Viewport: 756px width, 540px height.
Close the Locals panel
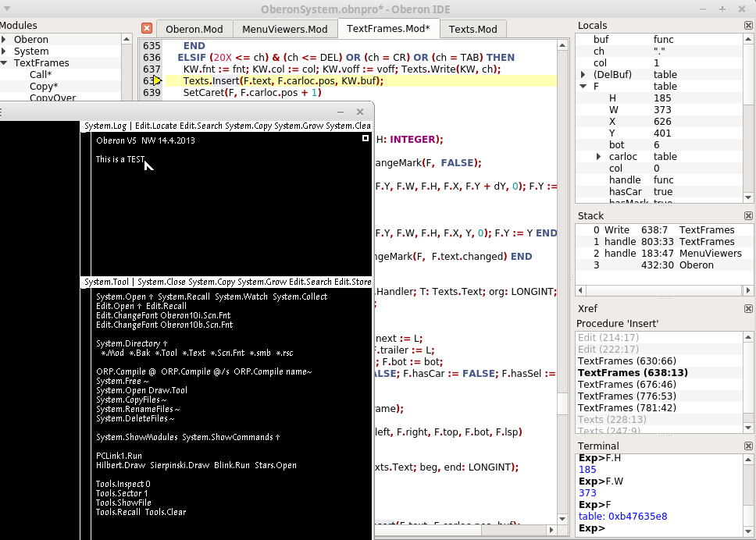(747, 26)
